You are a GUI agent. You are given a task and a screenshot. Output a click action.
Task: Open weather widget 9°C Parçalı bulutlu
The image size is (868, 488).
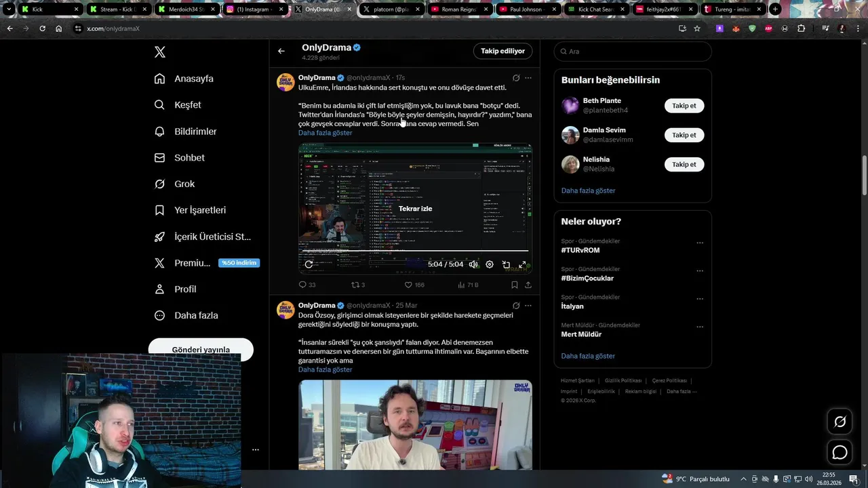(696, 479)
